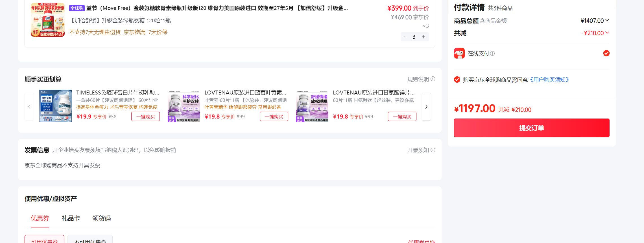Click the 京东物流 service tag
This screenshot has width=644, height=243.
coord(134,32)
